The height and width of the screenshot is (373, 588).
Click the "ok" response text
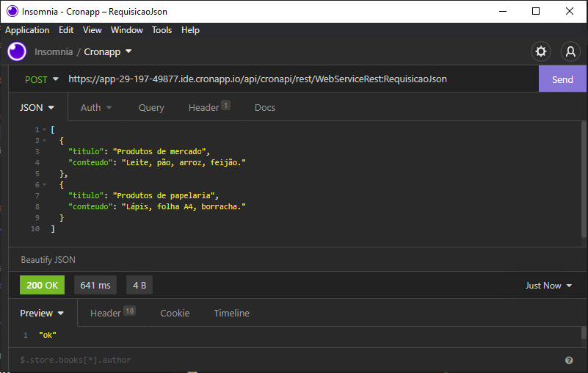tap(48, 335)
